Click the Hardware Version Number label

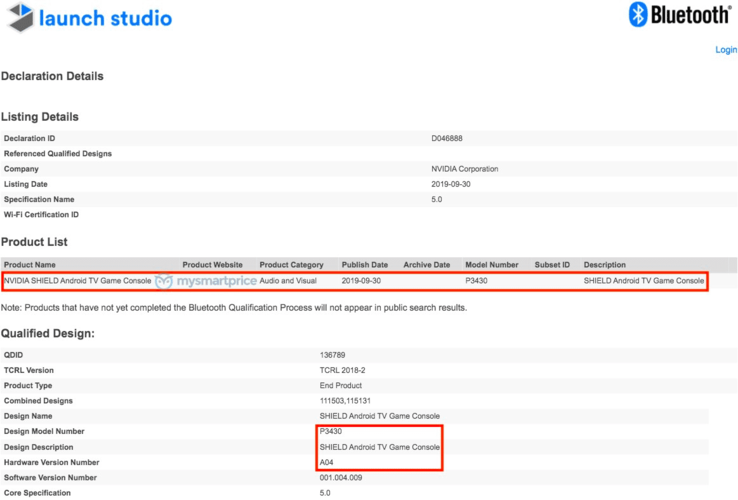tap(51, 462)
